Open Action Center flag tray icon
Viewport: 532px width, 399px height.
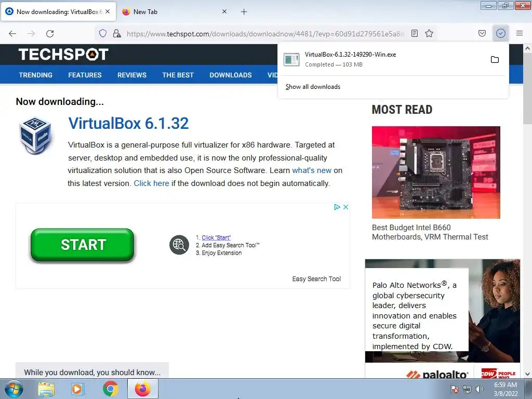[455, 389]
